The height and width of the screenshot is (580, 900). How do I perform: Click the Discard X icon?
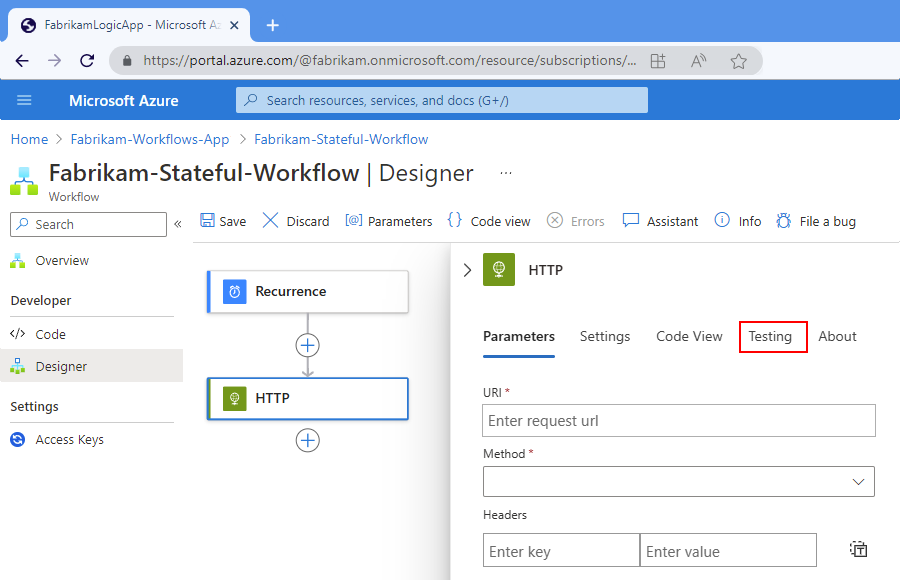(271, 221)
